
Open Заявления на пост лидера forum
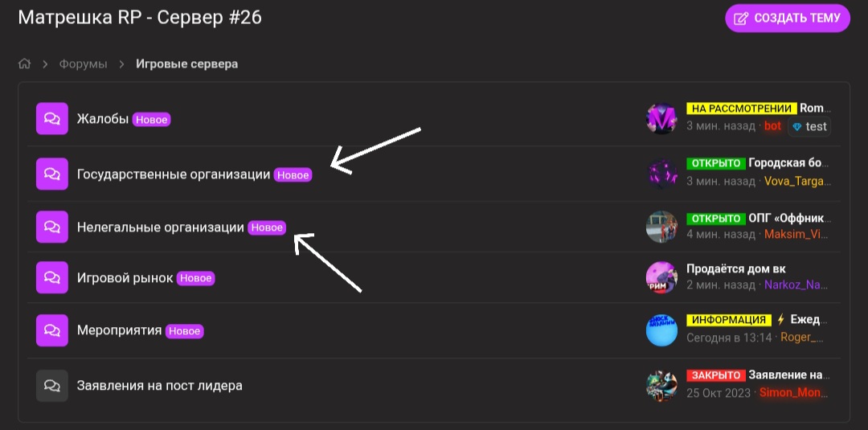click(159, 386)
